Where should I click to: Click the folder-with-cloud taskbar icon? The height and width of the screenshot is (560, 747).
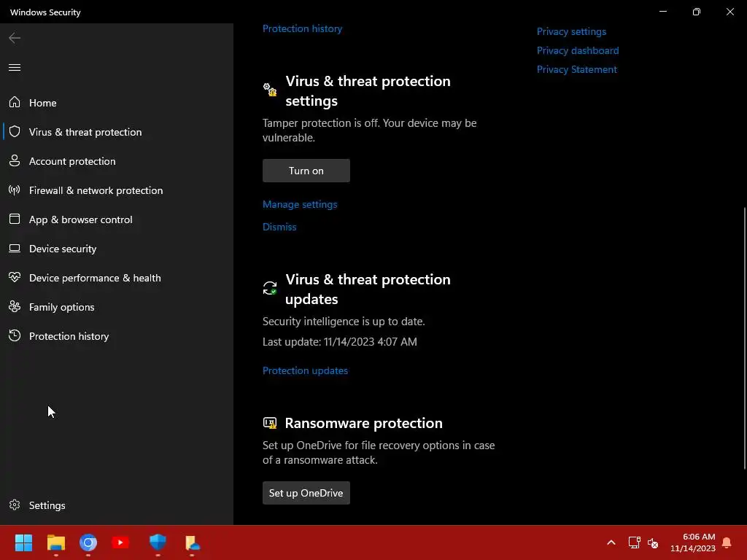click(x=192, y=542)
